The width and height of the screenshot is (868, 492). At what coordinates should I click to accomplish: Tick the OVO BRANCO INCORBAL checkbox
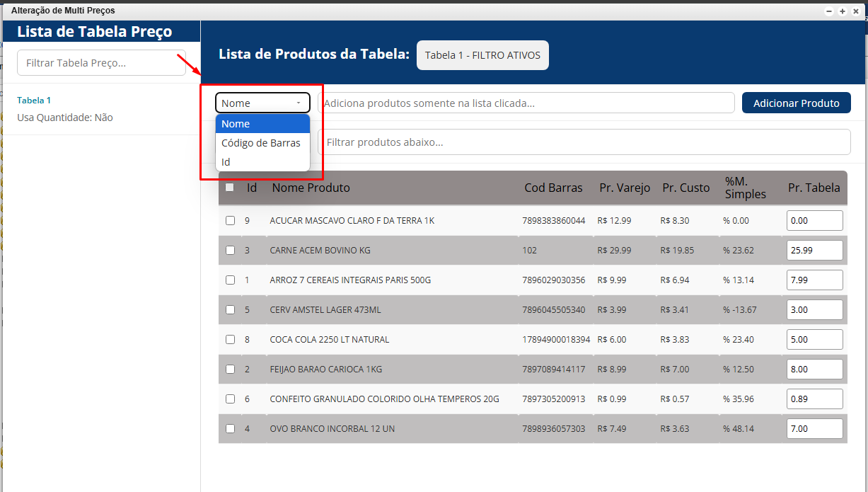point(230,429)
